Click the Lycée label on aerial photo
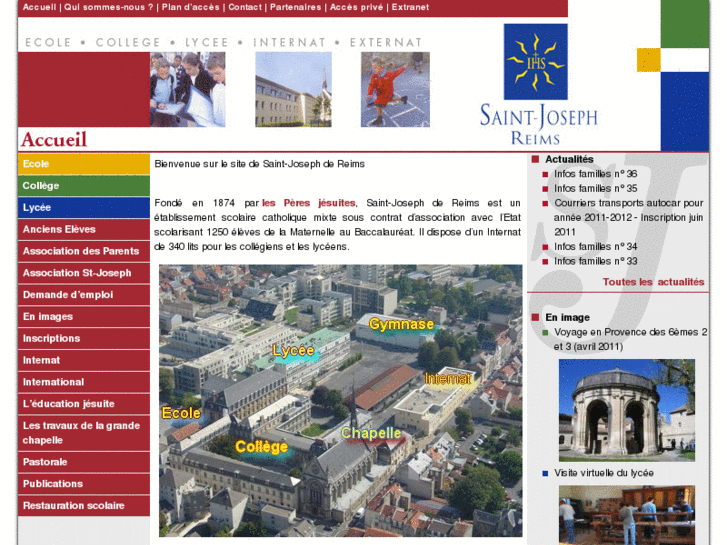The width and height of the screenshot is (727, 545). [293, 351]
